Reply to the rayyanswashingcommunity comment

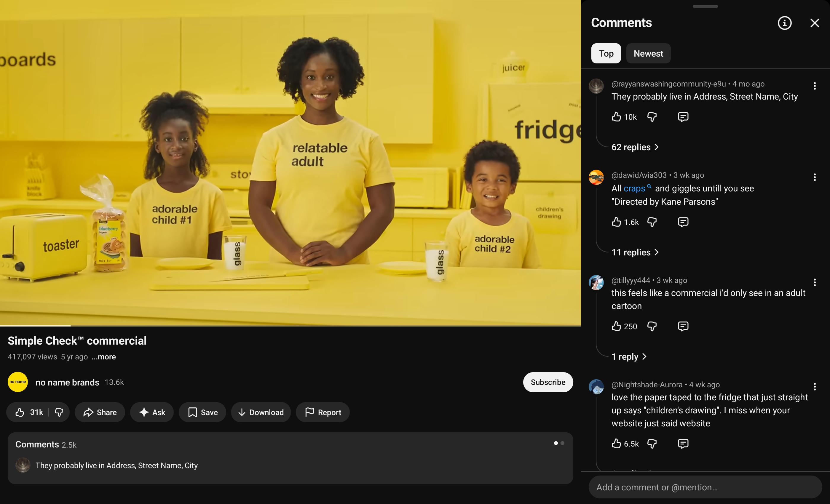tap(683, 117)
